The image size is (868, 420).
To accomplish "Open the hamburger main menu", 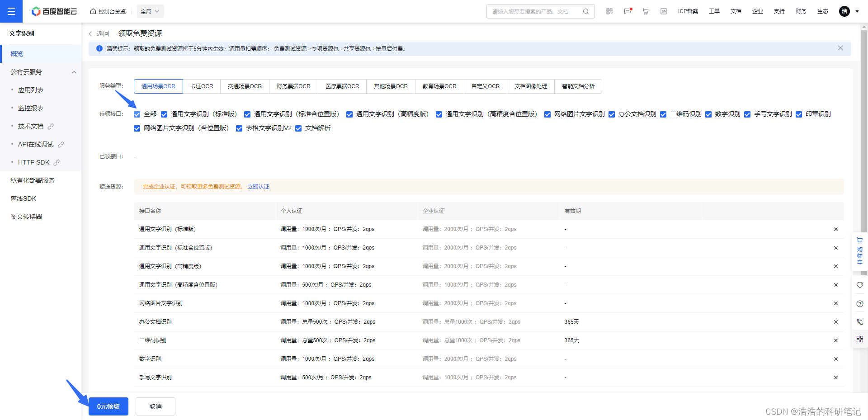I will 11,11.
